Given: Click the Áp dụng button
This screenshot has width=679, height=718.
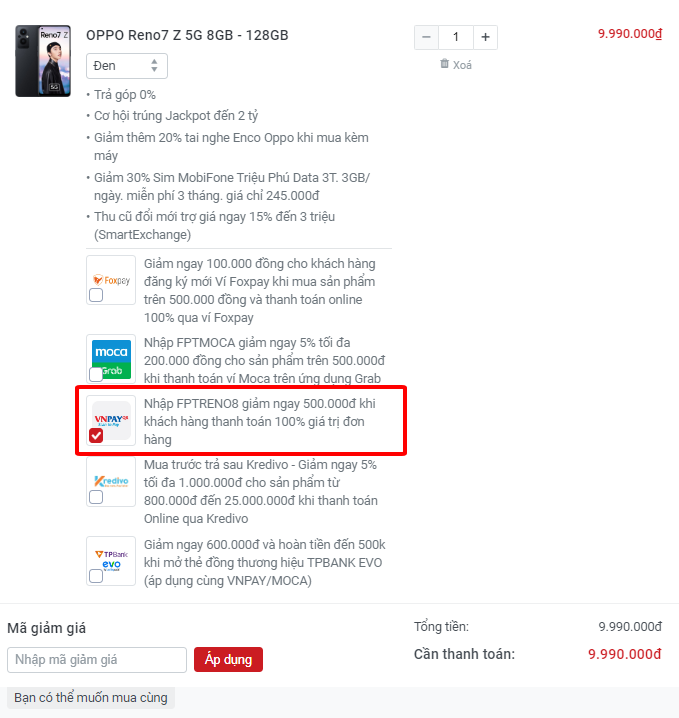Looking at the screenshot, I should tap(228, 659).
